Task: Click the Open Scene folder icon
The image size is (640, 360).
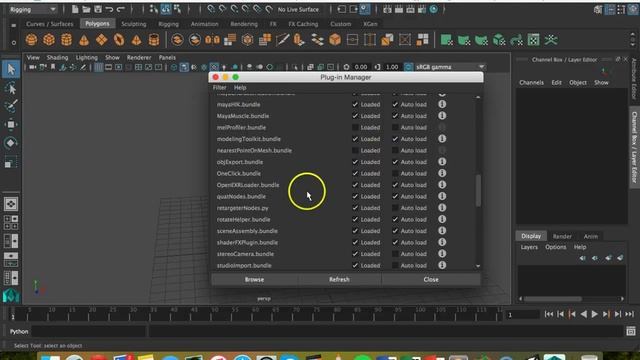Action: [87, 9]
